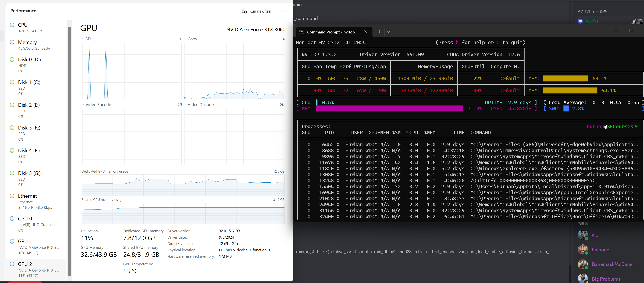Viewport: 644px width, 283px height.
Task: Select the Memory purple circle icon
Action: [12, 42]
